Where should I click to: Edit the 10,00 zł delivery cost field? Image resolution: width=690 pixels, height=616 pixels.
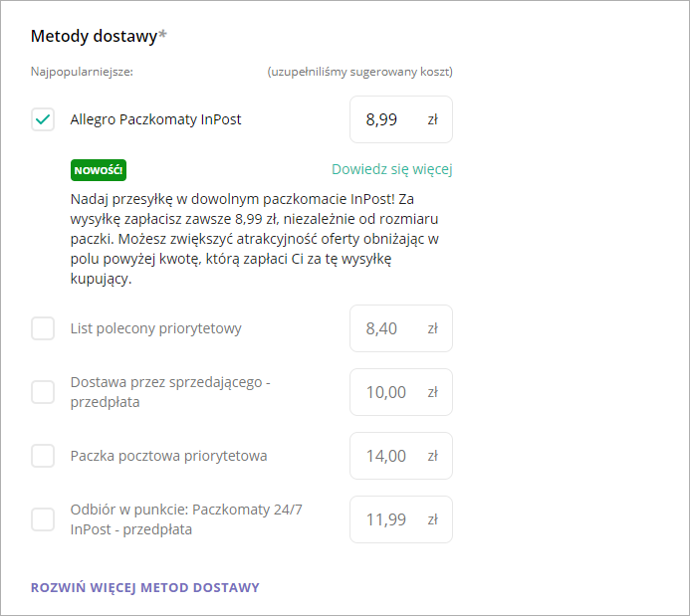click(383, 392)
